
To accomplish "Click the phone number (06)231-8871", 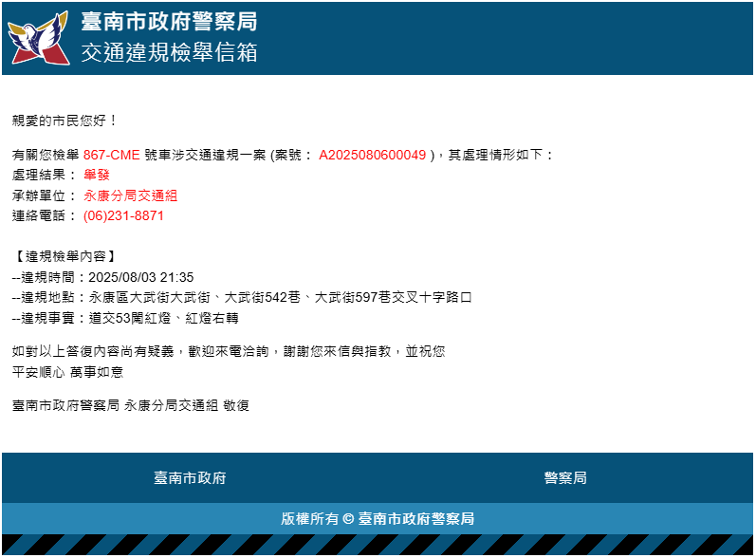I will pos(123,215).
